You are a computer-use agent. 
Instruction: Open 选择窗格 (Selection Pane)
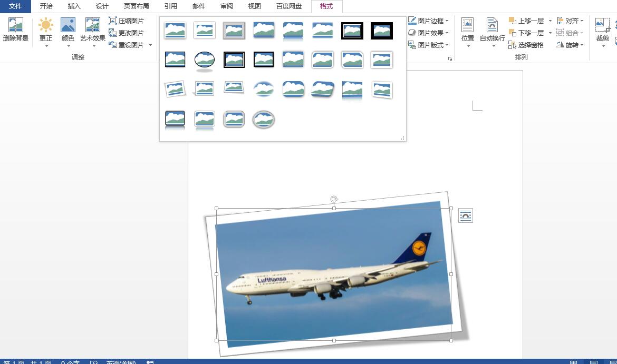click(x=526, y=45)
